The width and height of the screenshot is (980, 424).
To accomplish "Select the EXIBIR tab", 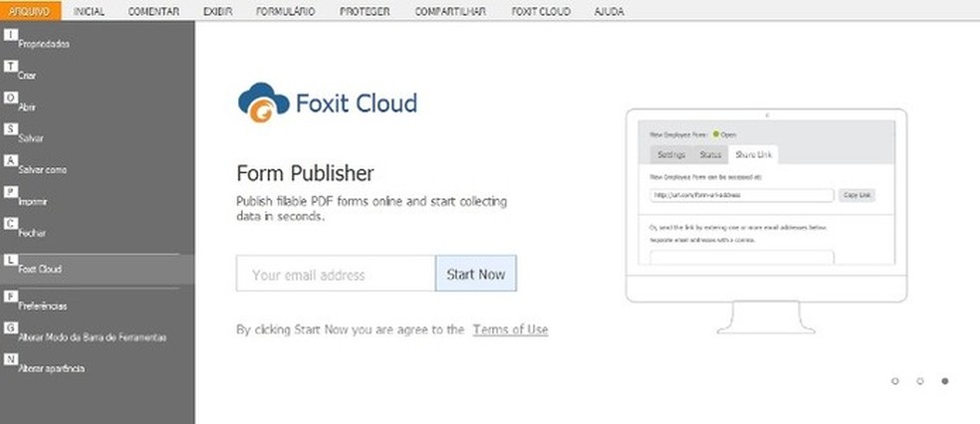I will point(217,11).
